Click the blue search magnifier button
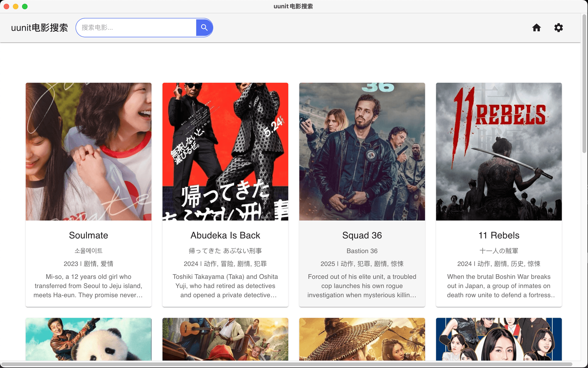 204,28
